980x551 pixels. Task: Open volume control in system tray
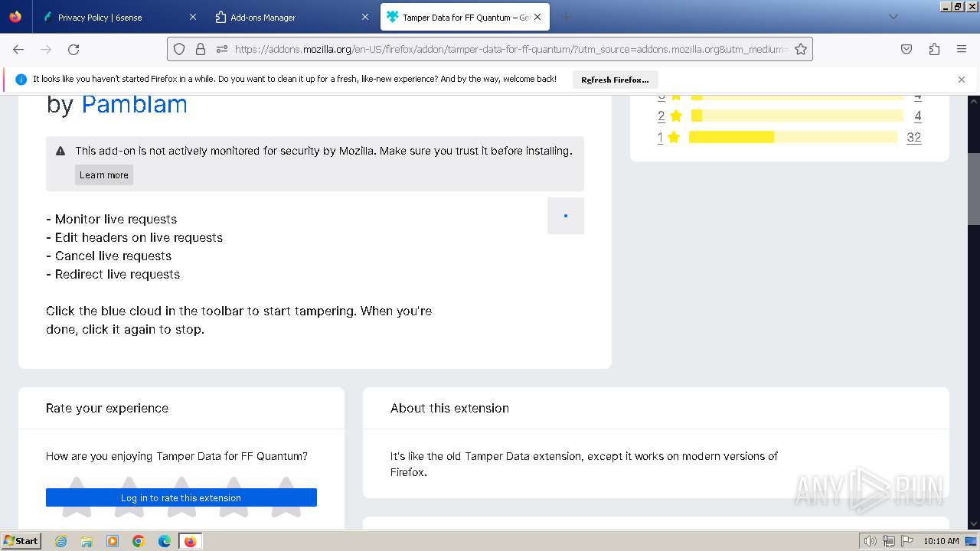click(871, 541)
